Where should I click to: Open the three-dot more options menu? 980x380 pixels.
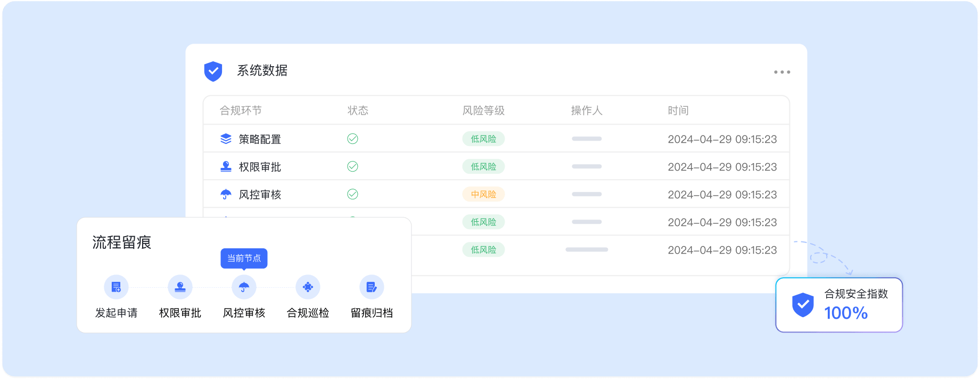point(782,72)
